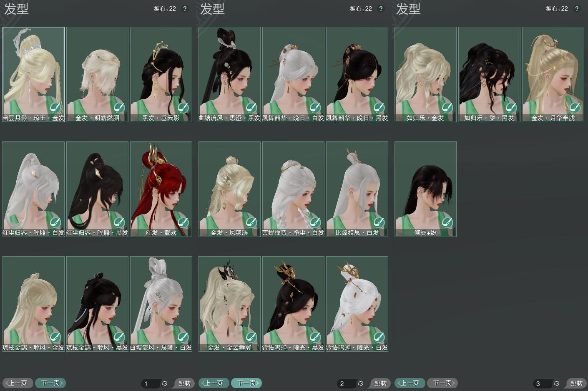Open help question mark in third panel
The image size is (588, 391).
click(577, 9)
